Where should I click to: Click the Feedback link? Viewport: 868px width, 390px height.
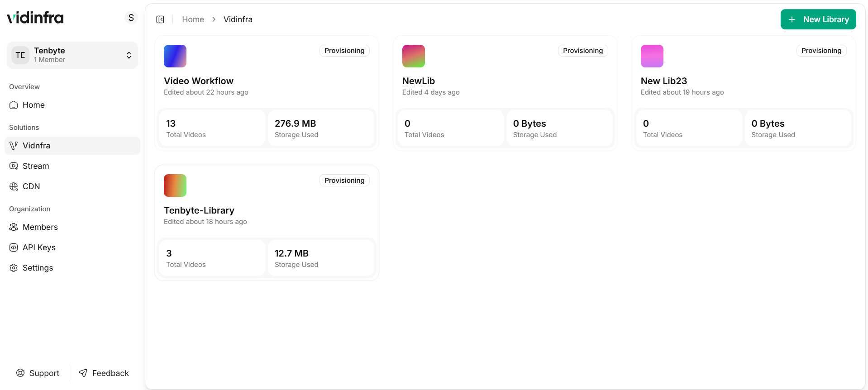[104, 373]
